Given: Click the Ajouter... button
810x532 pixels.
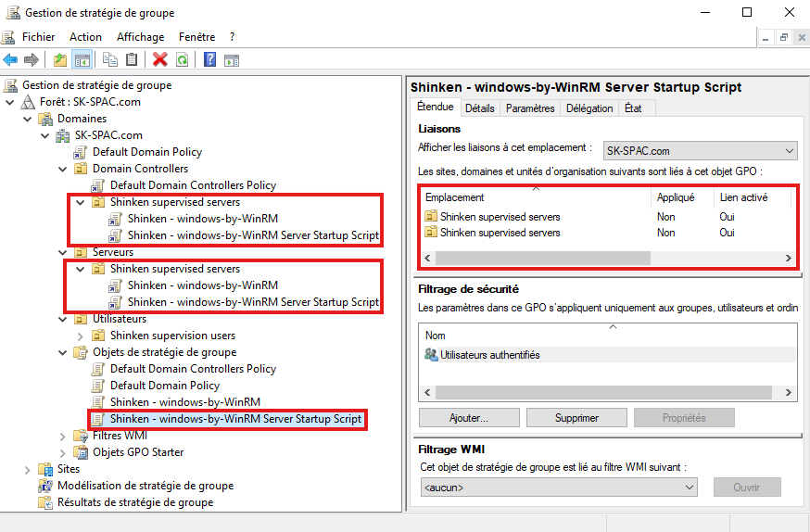Looking at the screenshot, I should click(469, 418).
